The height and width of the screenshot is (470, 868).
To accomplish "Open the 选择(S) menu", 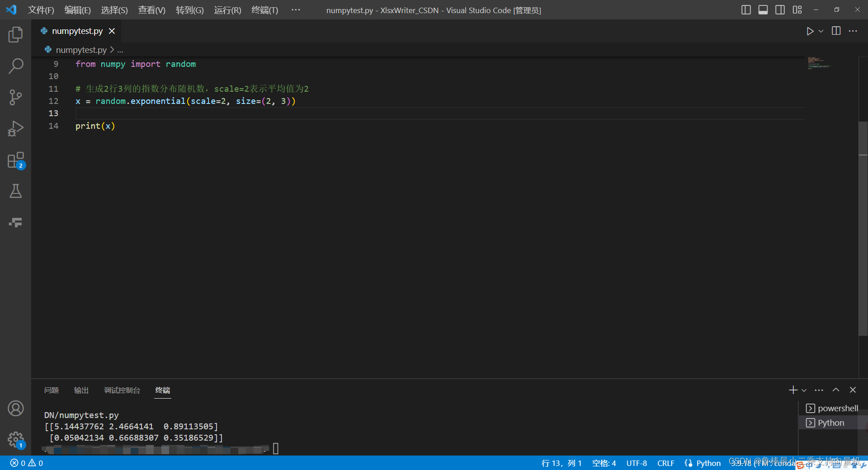I will (114, 10).
